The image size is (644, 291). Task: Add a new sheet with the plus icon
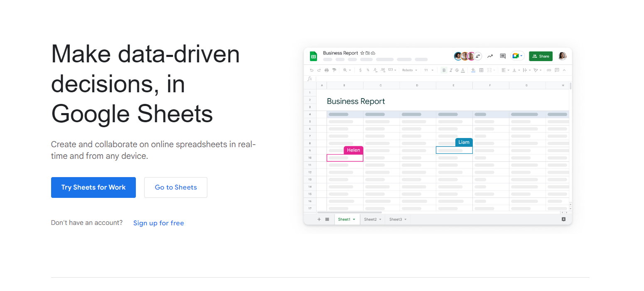coord(319,219)
